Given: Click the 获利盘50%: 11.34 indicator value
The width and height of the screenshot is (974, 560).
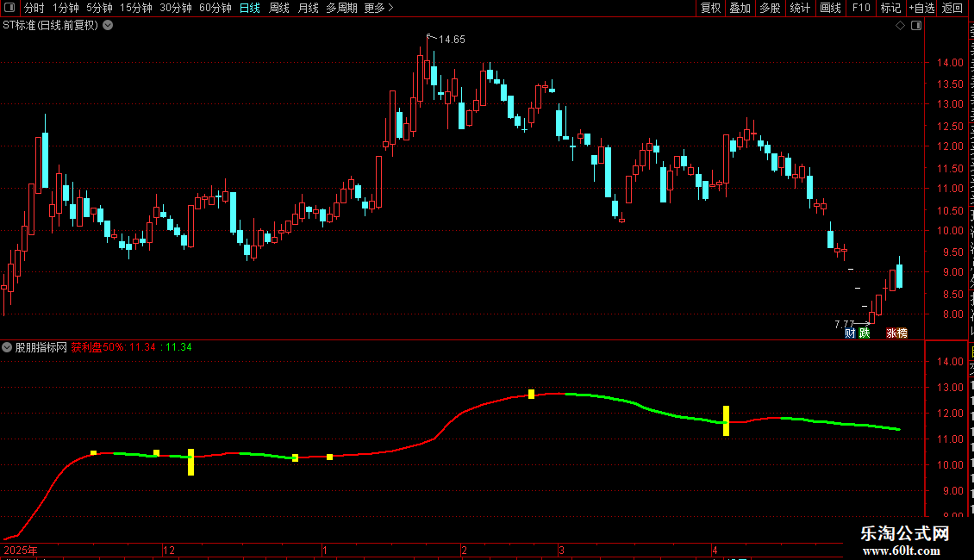Looking at the screenshot, I should pyautogui.click(x=113, y=347).
